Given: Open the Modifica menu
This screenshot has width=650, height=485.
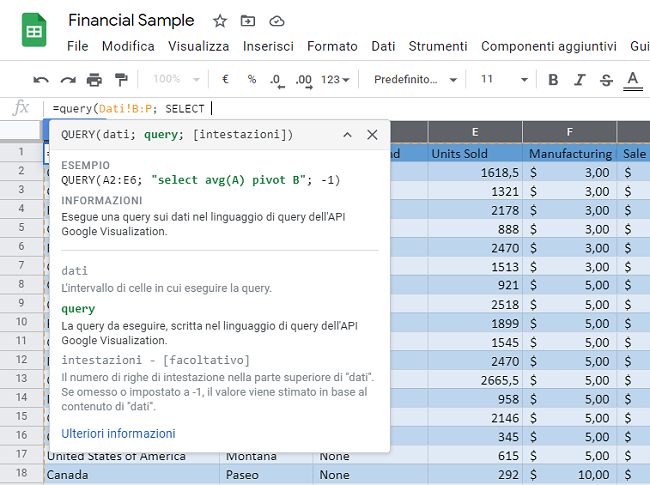Looking at the screenshot, I should (128, 46).
